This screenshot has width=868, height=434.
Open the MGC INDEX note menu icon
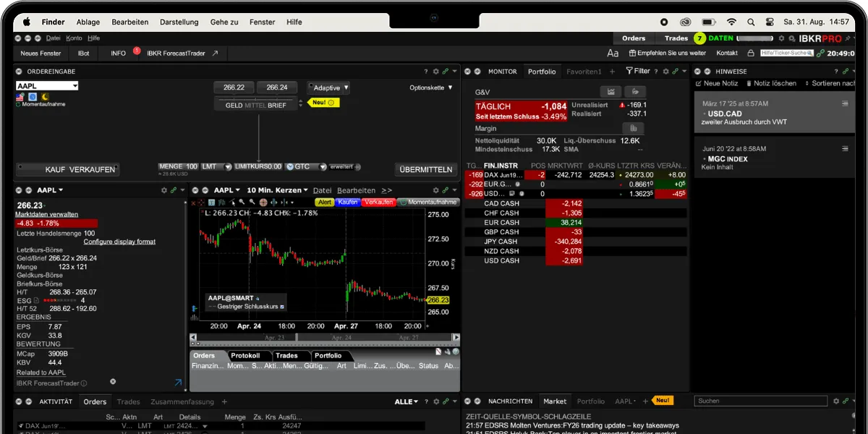tap(844, 148)
